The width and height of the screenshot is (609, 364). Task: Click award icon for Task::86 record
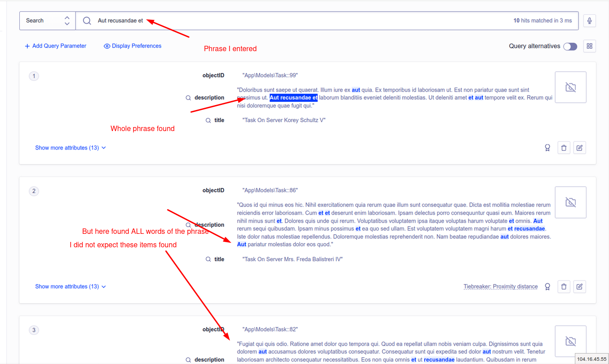point(547,286)
